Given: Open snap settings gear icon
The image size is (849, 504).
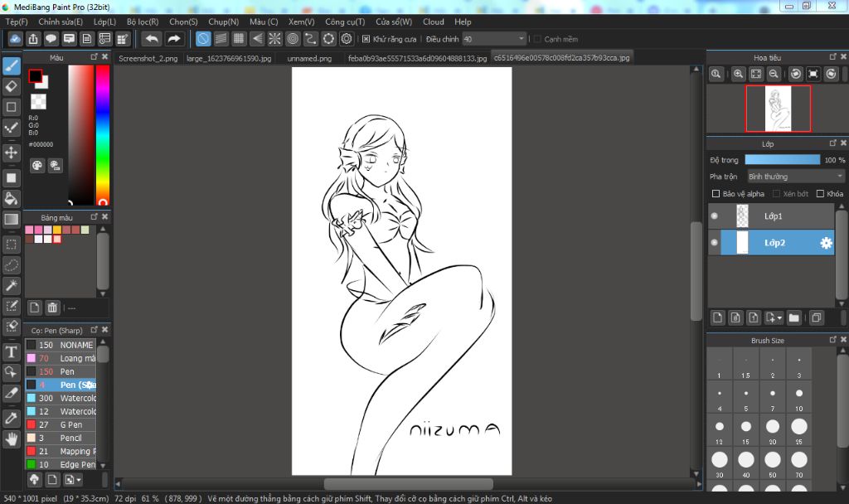Looking at the screenshot, I should (x=347, y=39).
